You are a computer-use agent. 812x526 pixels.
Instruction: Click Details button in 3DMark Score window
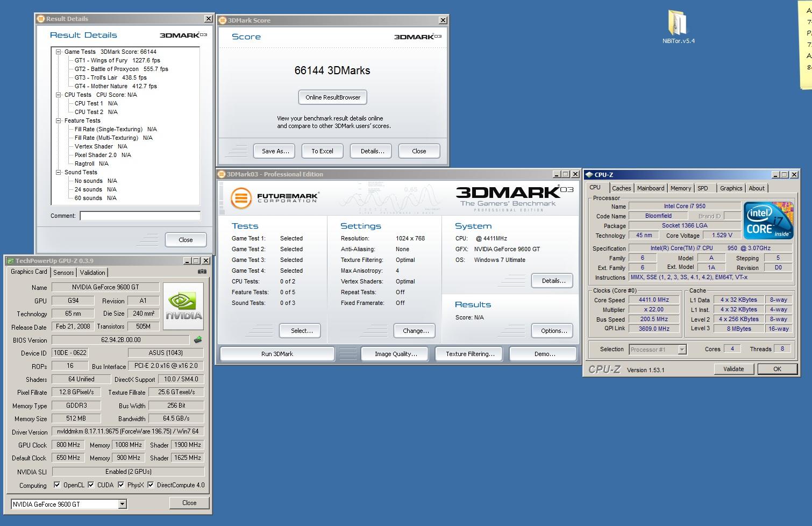(372, 151)
